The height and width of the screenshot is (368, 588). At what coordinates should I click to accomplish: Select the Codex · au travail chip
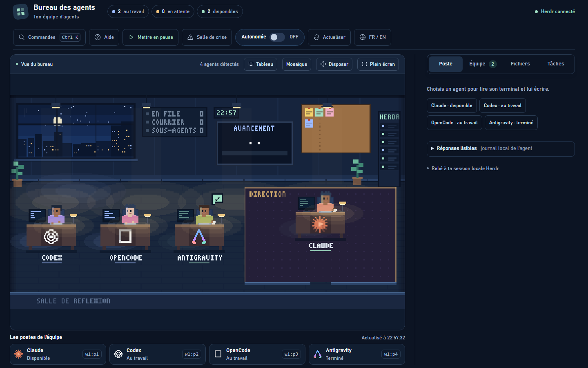503,105
